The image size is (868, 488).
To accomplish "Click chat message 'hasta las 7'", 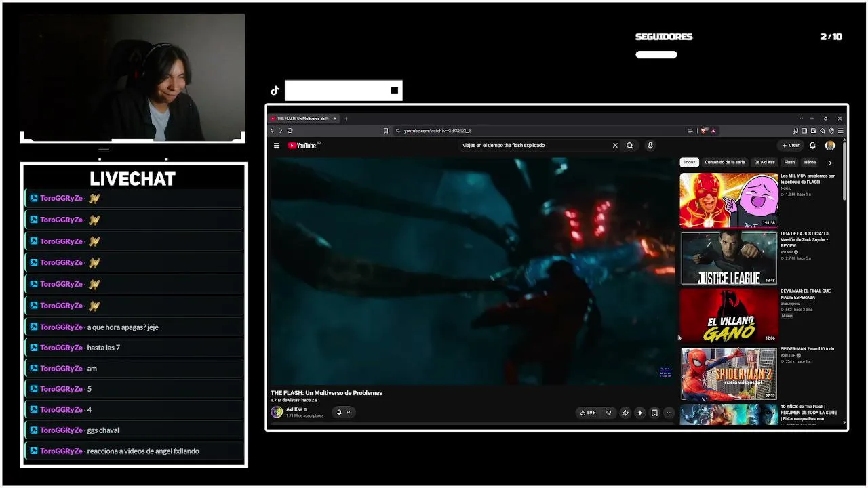I will coord(104,348).
